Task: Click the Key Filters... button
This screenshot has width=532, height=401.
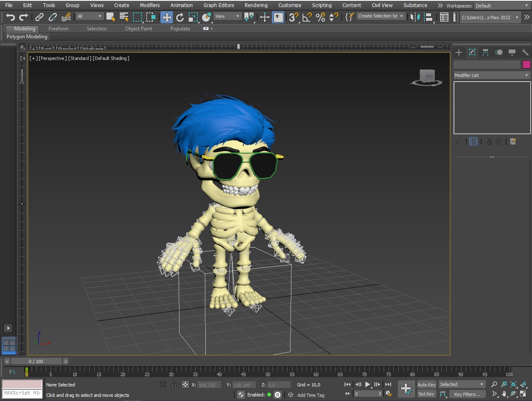Action: 467,394
